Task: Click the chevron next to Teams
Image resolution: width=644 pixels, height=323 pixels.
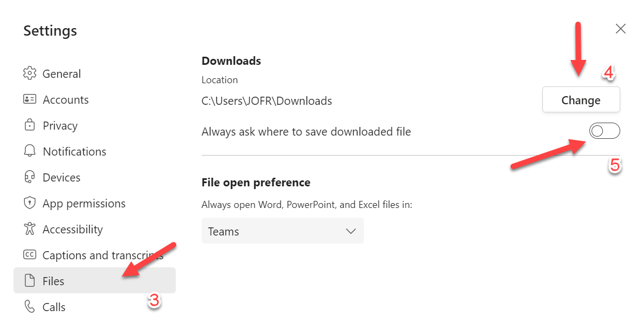Action: (x=352, y=231)
